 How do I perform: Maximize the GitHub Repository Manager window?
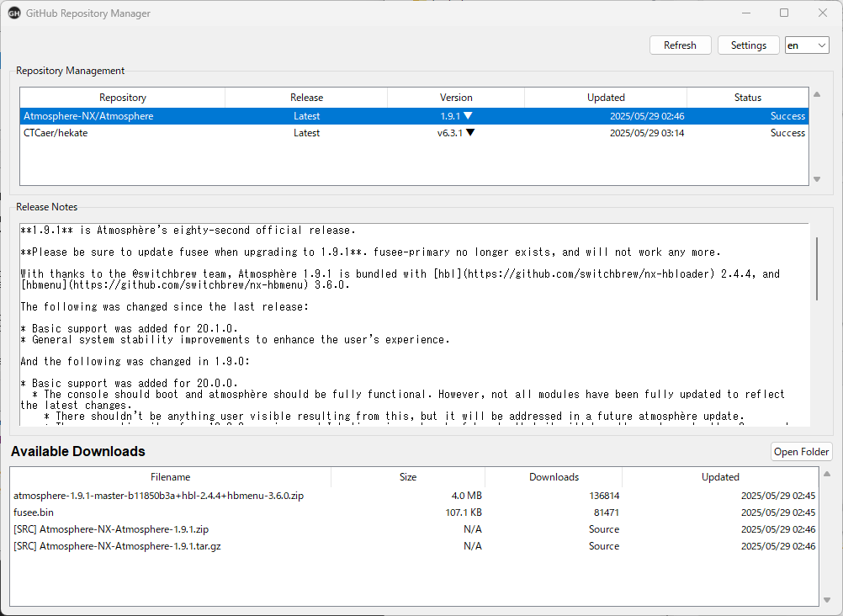point(784,13)
